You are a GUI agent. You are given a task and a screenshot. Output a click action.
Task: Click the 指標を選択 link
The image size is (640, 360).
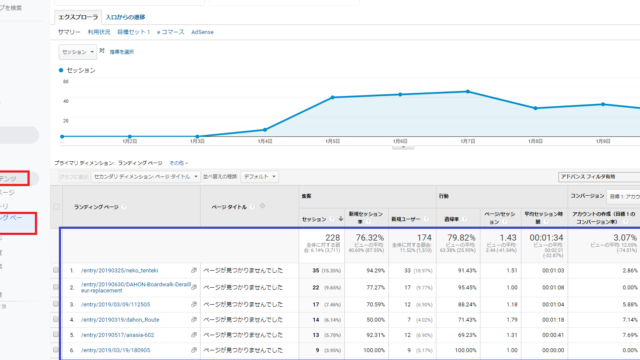click(x=122, y=52)
